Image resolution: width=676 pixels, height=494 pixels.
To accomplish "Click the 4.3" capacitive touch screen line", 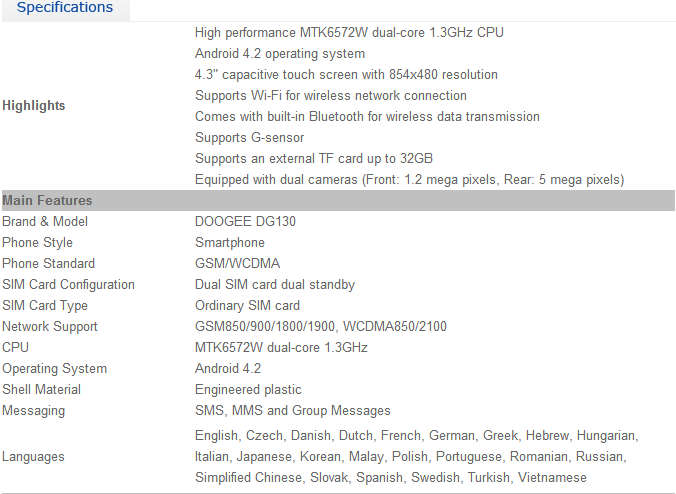I will pyautogui.click(x=346, y=74).
